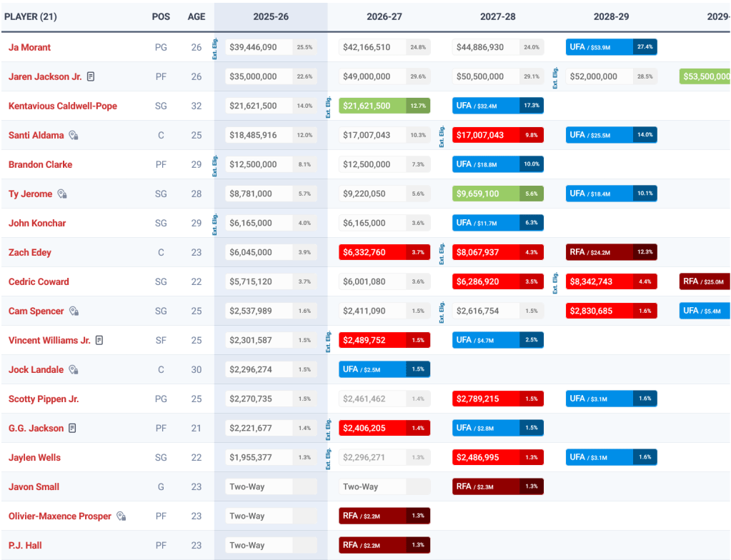Open Ja Morant's player page
Viewport: 731px width, 560px height.
tap(29, 47)
